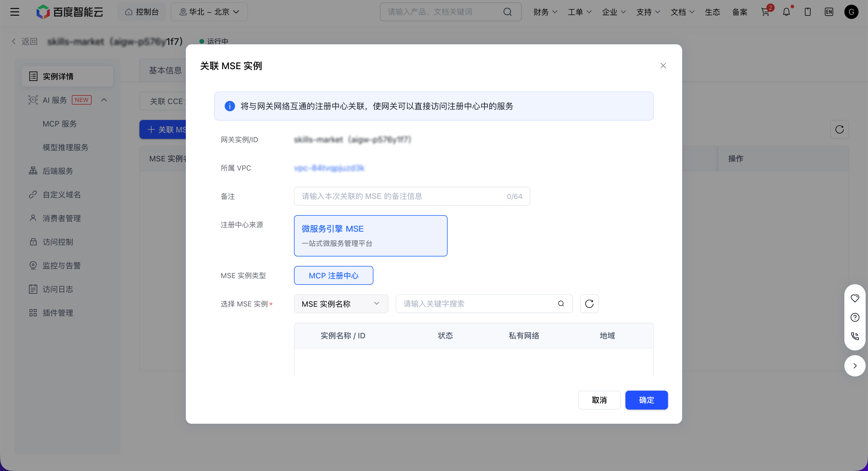The image size is (868, 471).
Task: Open the help question-mark icon
Action: tap(855, 317)
